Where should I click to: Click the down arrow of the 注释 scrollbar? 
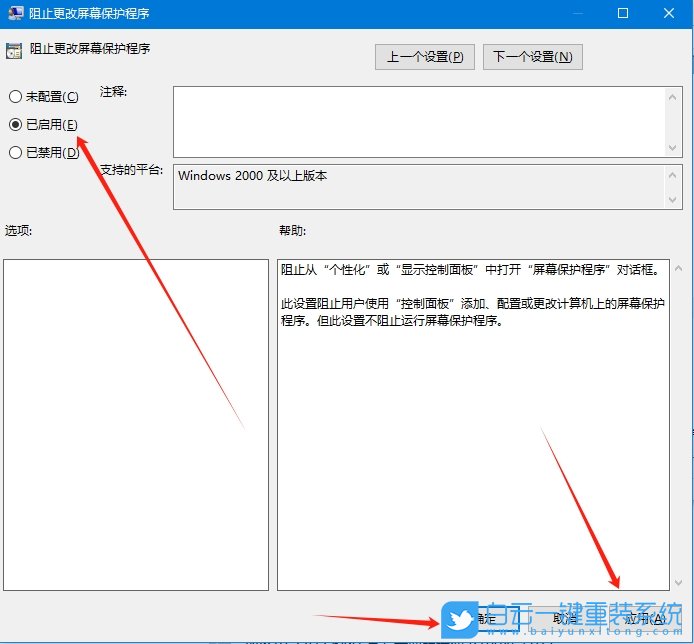click(672, 147)
